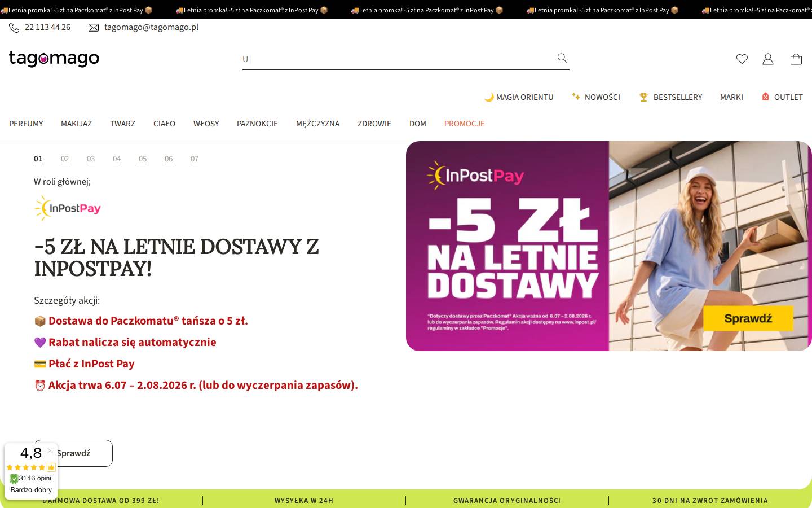Screen dimensions: 812x508
Task: Open the wishlist heart icon
Action: [x=742, y=59]
